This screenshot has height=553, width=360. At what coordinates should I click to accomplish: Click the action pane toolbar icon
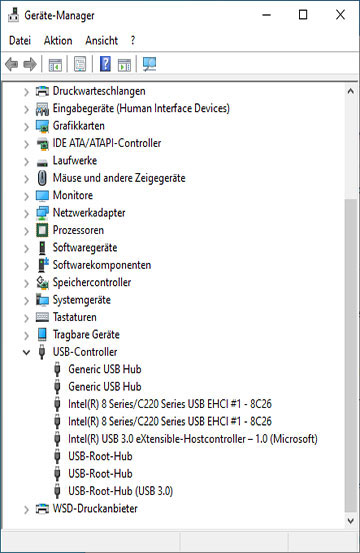point(124,65)
